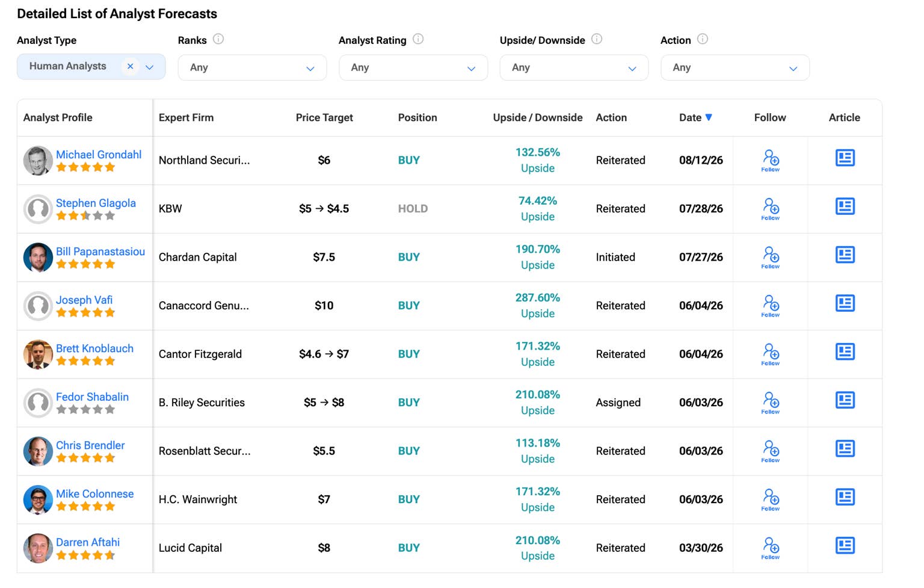Follow analyst Bill Papanastasiou
The height and width of the screenshot is (588, 924).
[771, 257]
